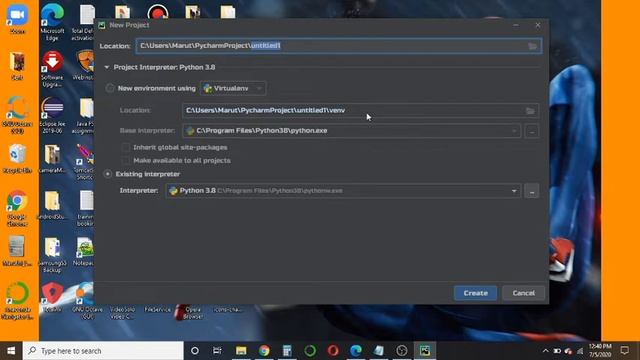The height and width of the screenshot is (360, 640).
Task: Click Base interpreter browse ellipsis button
Action: 531,131
